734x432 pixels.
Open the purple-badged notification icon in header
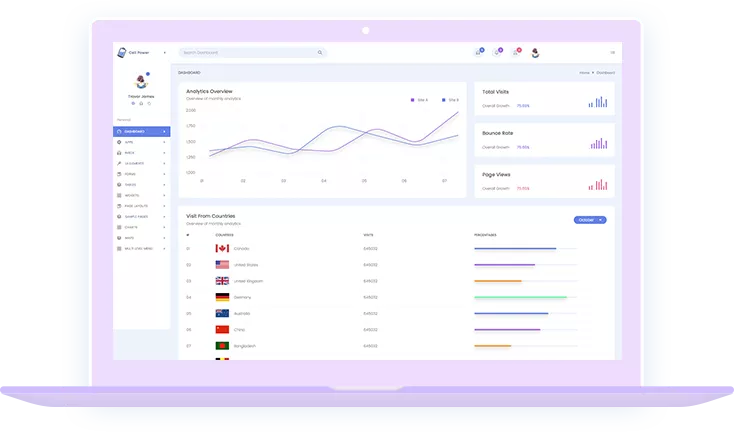497,52
